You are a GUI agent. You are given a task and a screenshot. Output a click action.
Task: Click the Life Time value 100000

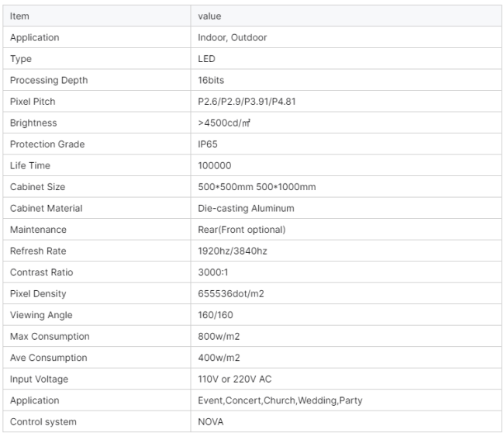click(x=215, y=165)
